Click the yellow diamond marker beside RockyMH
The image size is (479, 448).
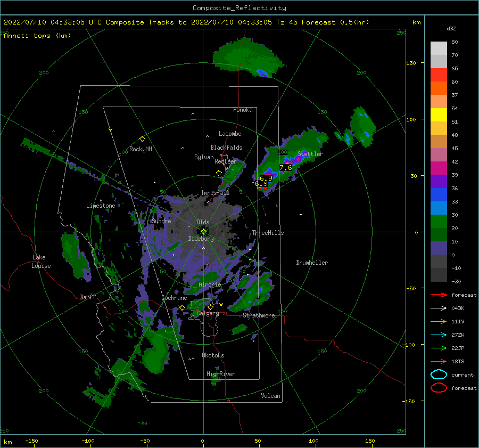click(142, 139)
